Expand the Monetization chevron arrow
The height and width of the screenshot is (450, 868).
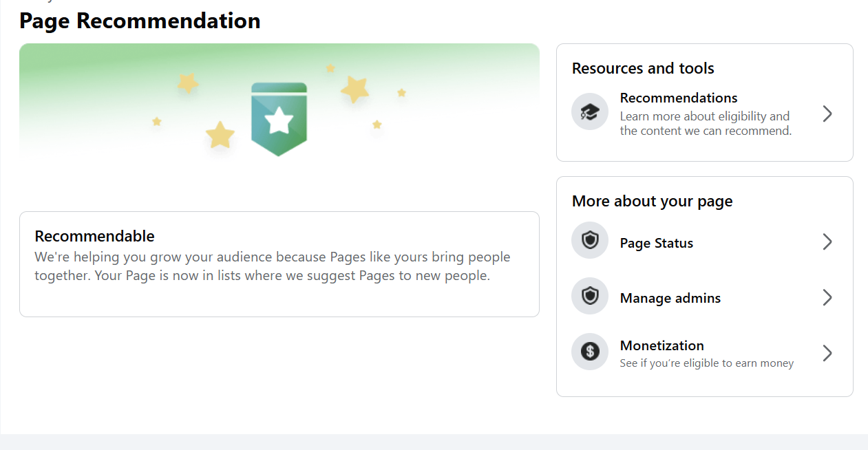click(x=827, y=353)
